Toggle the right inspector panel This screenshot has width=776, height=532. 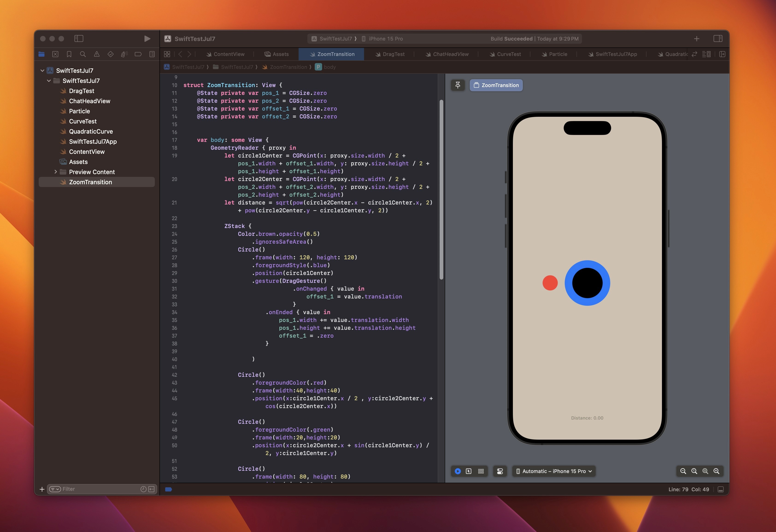pyautogui.click(x=717, y=39)
